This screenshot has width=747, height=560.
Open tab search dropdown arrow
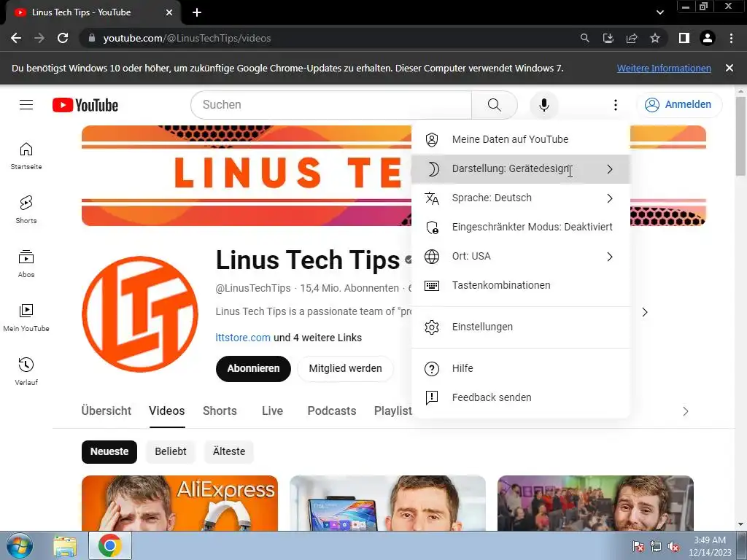tap(659, 12)
